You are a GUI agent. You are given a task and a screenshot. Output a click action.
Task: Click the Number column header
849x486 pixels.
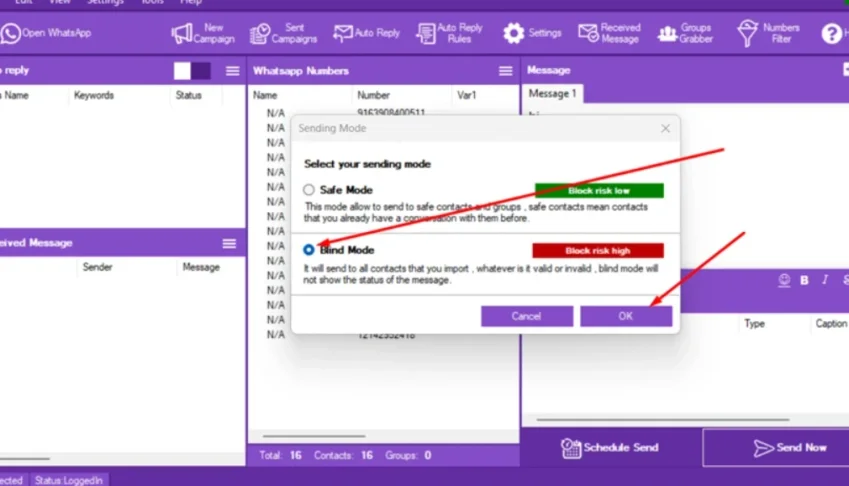(x=374, y=95)
